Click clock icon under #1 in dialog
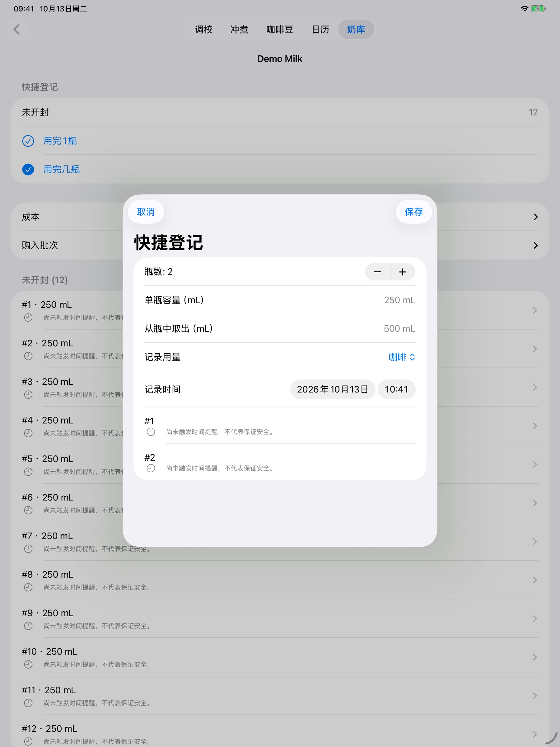560x747 pixels. tap(151, 432)
